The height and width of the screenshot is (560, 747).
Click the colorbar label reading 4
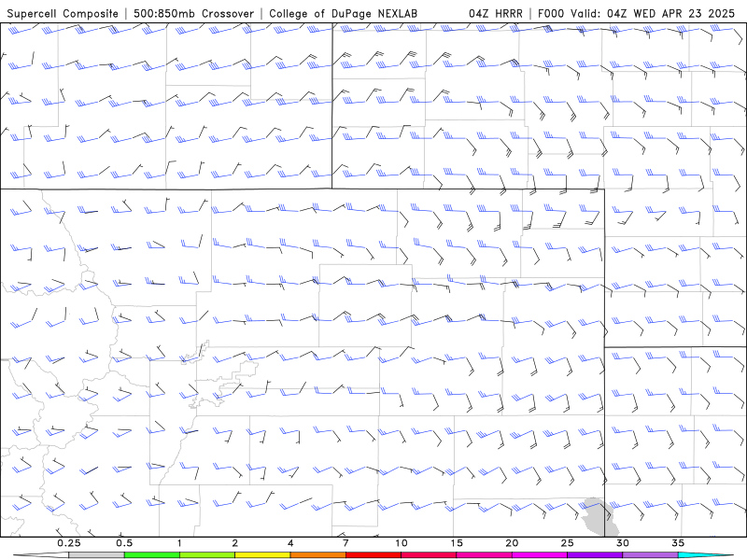click(x=290, y=543)
